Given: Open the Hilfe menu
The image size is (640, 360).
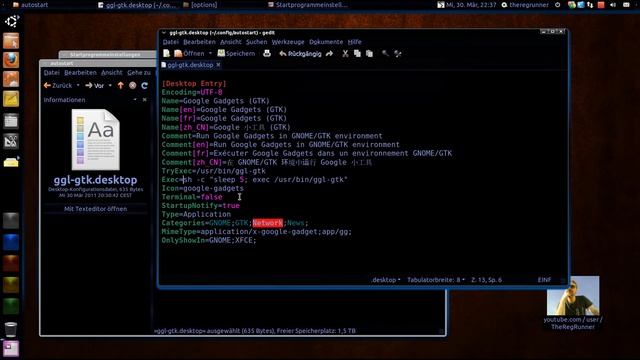Looking at the screenshot, I should click(x=354, y=42).
